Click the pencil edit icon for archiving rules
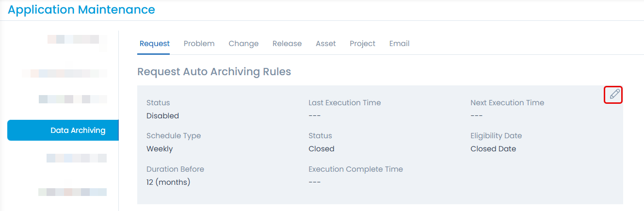Viewport: 644px width, 211px height. 614,95
